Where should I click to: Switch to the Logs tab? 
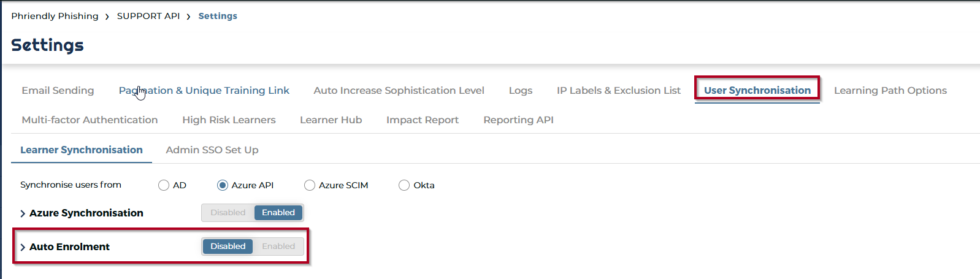[521, 90]
